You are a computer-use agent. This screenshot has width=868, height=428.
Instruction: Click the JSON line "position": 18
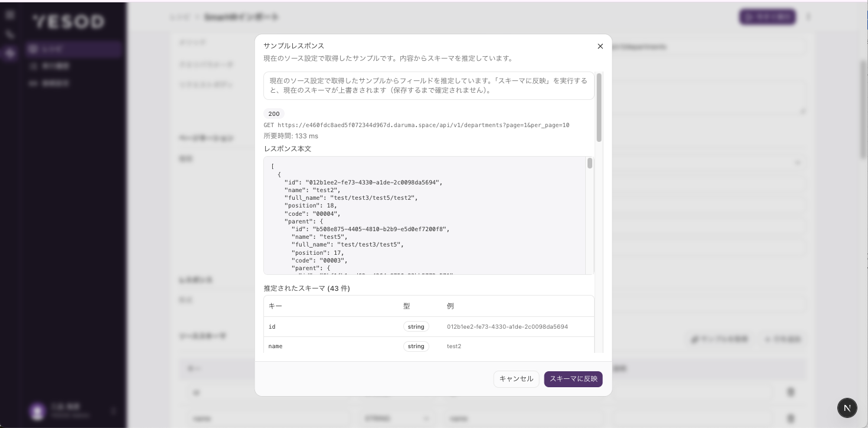click(x=311, y=206)
